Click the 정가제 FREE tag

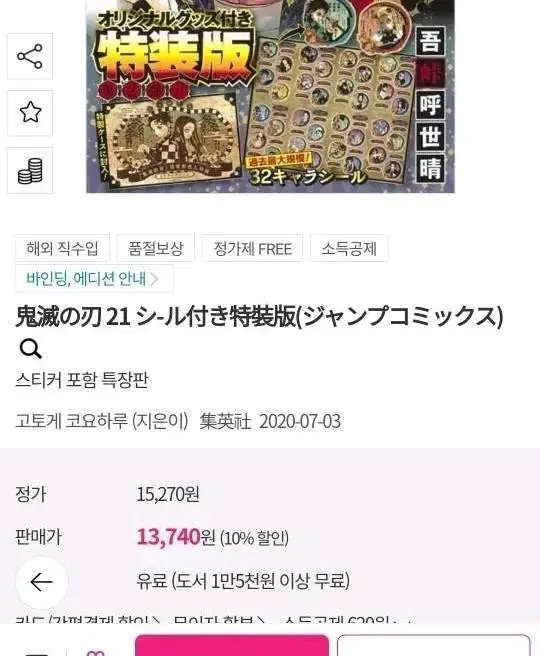pos(252,249)
